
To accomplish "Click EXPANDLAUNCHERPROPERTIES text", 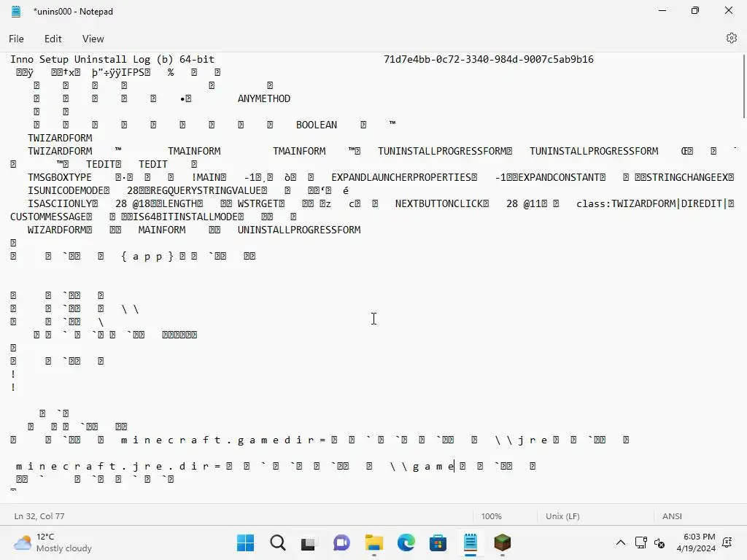I will pyautogui.click(x=401, y=177).
